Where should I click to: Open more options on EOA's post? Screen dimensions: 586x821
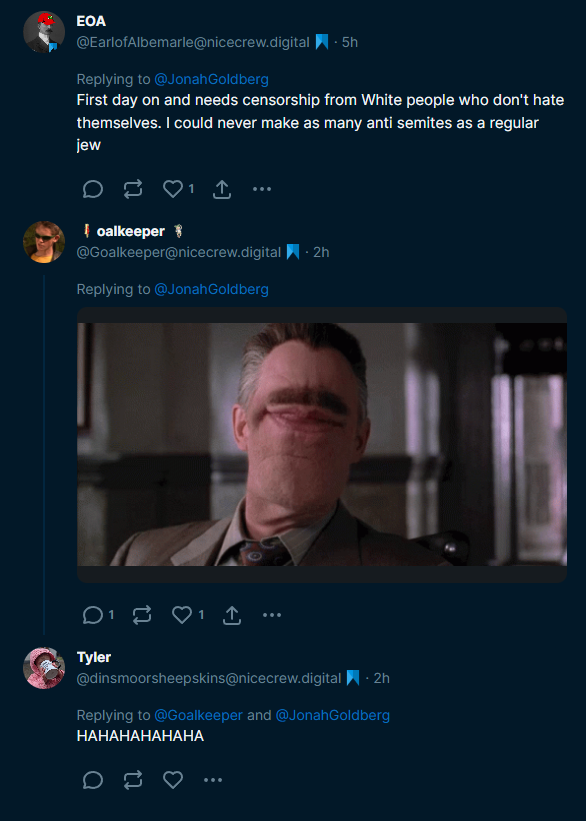click(x=262, y=189)
